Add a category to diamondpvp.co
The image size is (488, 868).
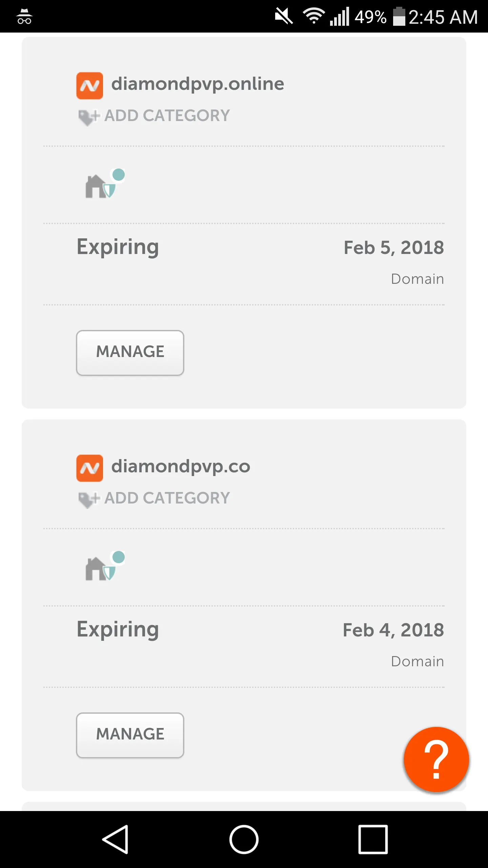tap(167, 498)
